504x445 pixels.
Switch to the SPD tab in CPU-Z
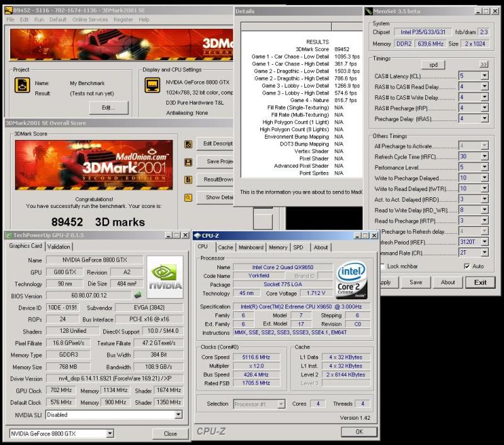click(x=298, y=247)
